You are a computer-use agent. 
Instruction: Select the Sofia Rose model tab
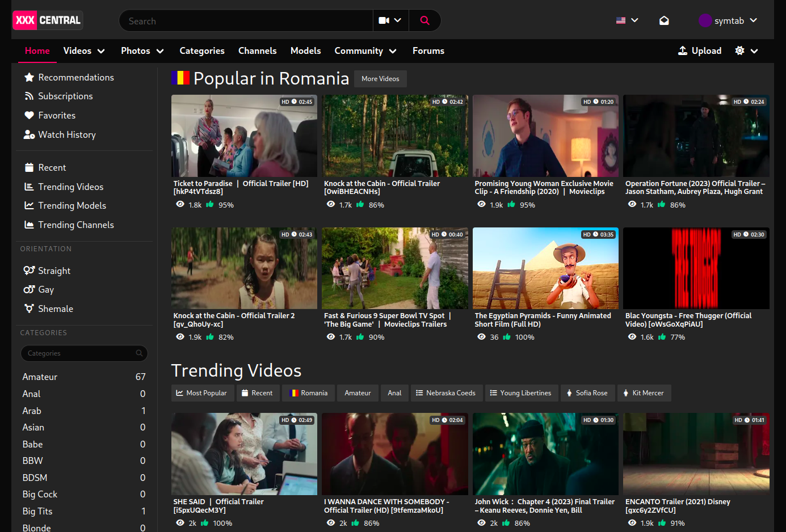588,393
